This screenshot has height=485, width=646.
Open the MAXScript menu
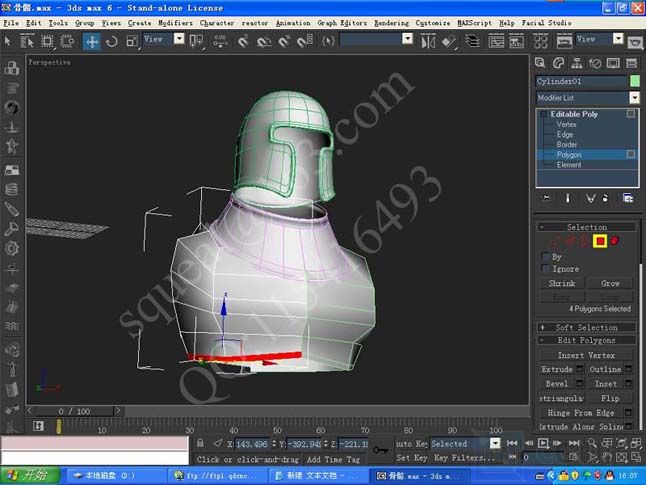point(474,23)
